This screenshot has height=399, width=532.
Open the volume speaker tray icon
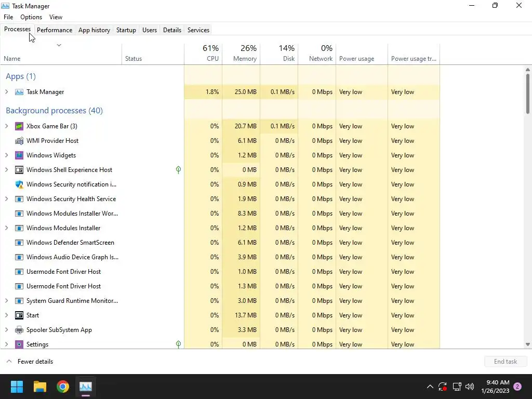[x=470, y=387]
